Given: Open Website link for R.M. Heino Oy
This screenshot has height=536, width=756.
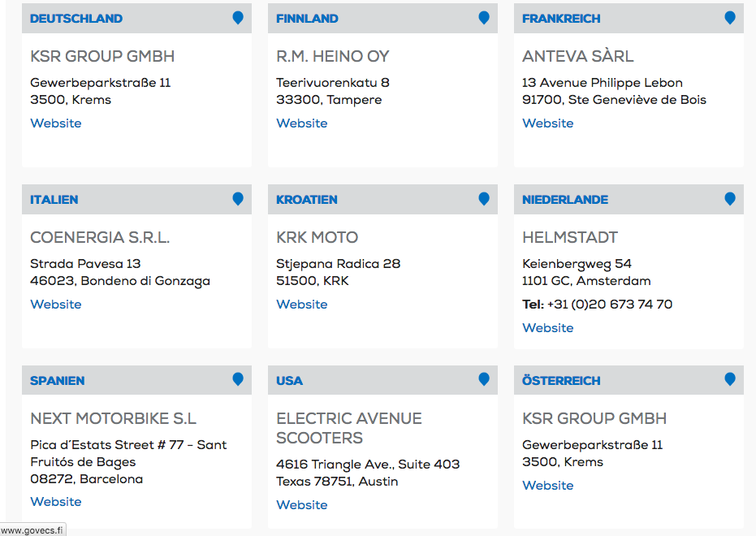Looking at the screenshot, I should click(x=302, y=123).
